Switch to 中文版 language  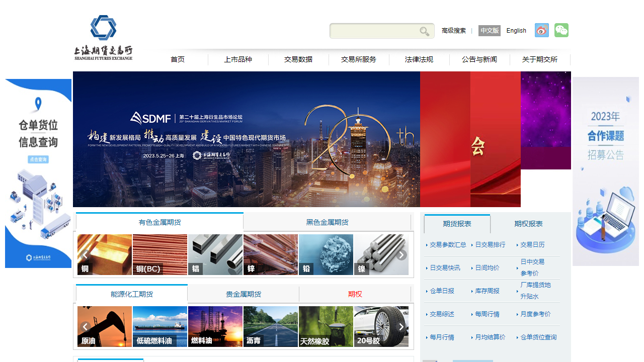[x=490, y=31]
